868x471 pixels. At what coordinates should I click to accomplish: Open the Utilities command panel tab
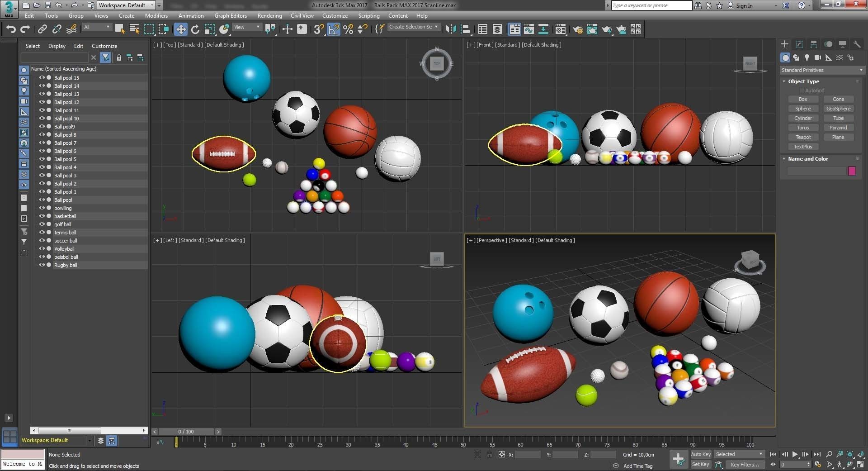click(x=857, y=44)
